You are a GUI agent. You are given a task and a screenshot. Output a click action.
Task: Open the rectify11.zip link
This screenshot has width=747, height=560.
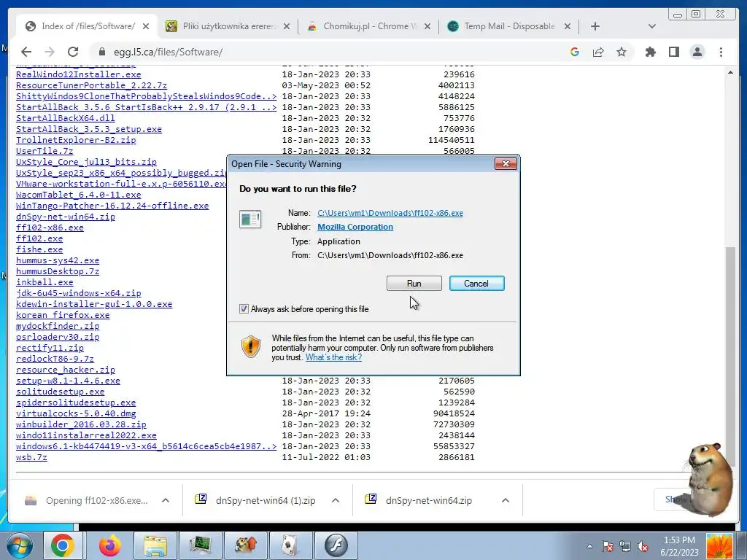(50, 348)
